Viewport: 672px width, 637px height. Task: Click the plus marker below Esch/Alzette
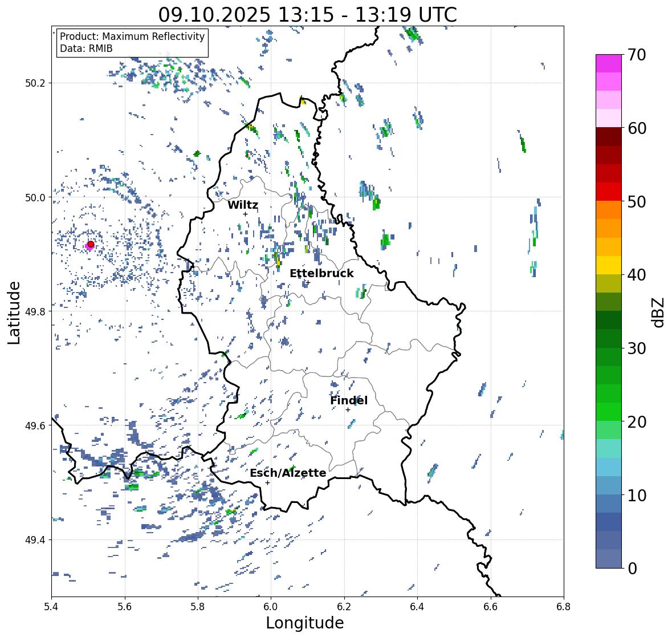pos(267,482)
